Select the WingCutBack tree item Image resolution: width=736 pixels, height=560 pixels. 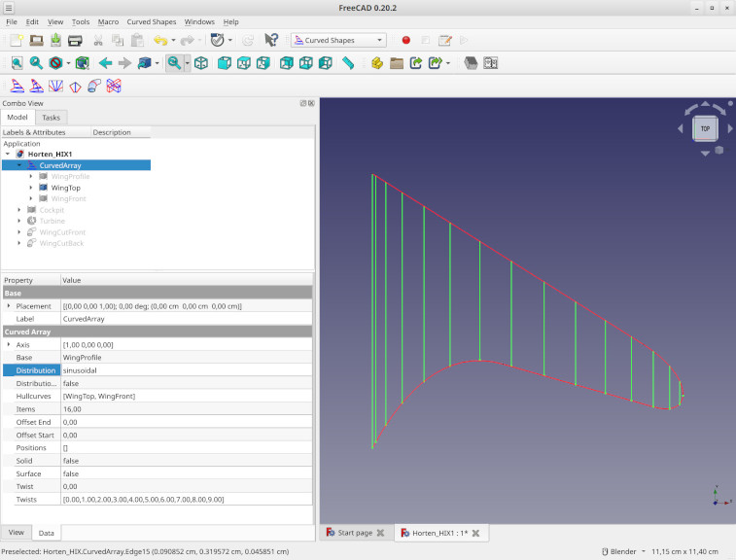click(x=61, y=244)
